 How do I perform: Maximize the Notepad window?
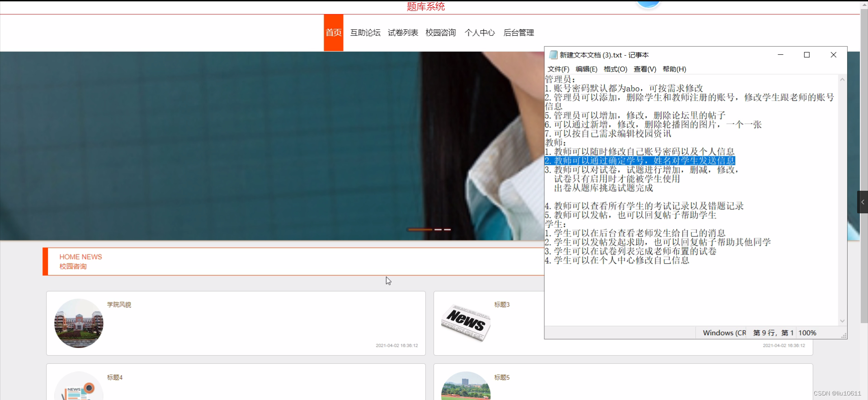[807, 55]
